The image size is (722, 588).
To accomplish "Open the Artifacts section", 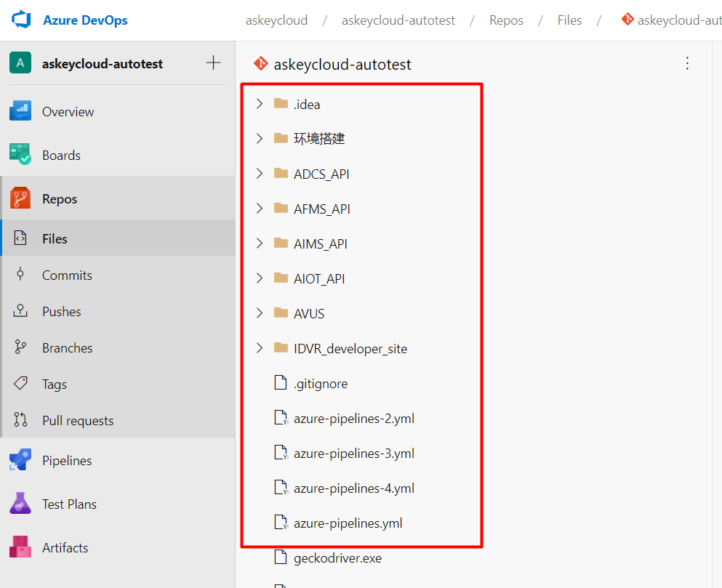I will coord(65,548).
